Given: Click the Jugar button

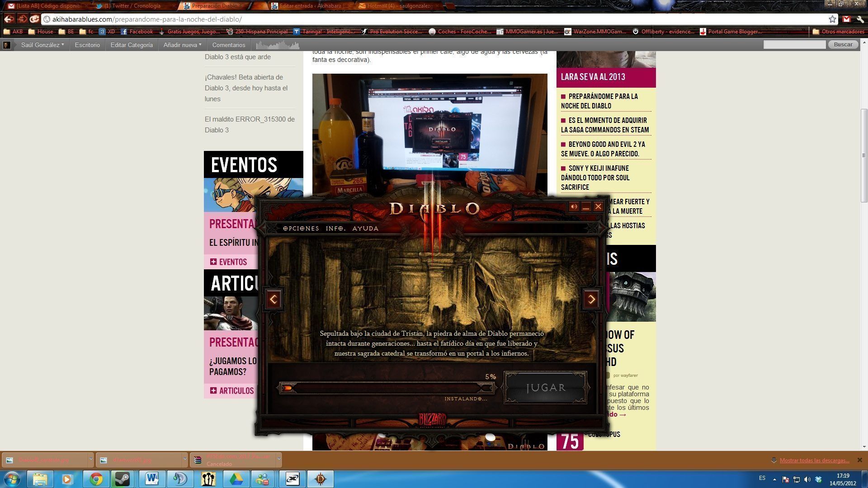Looking at the screenshot, I should tap(546, 388).
